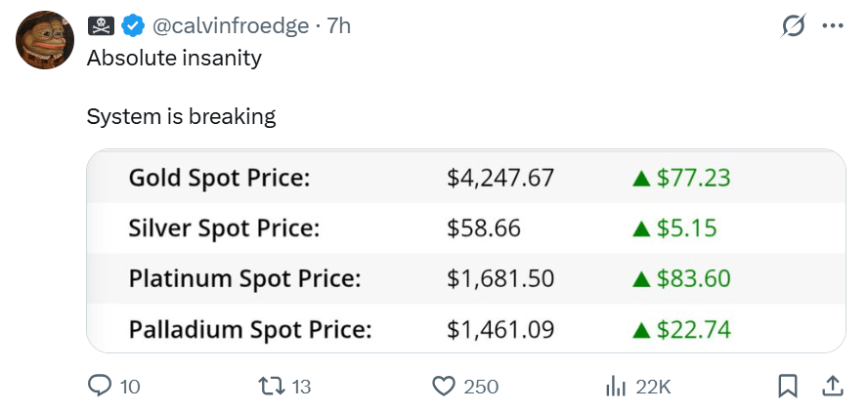Click the pirate flag emoji name
Image resolution: width=868 pixels, height=412 pixels.
click(x=102, y=26)
